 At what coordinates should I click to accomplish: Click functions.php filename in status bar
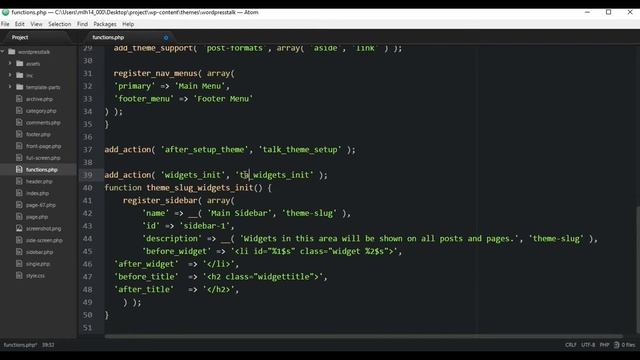(x=20, y=345)
